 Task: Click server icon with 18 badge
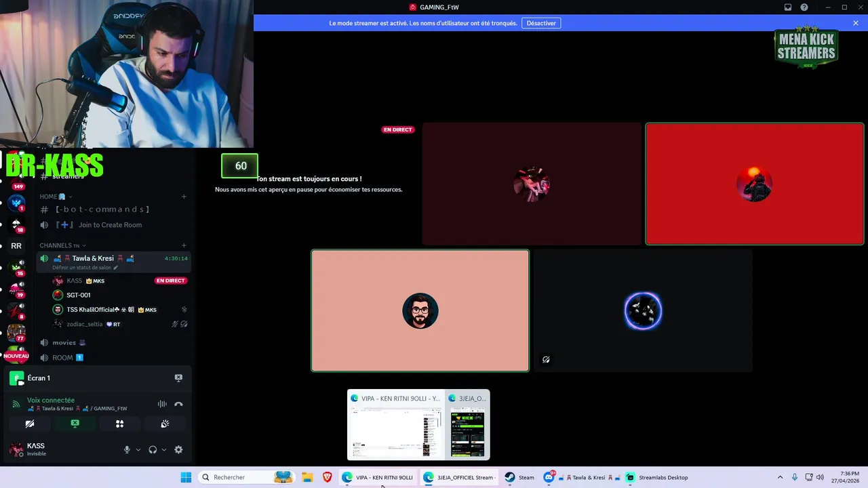click(x=16, y=224)
